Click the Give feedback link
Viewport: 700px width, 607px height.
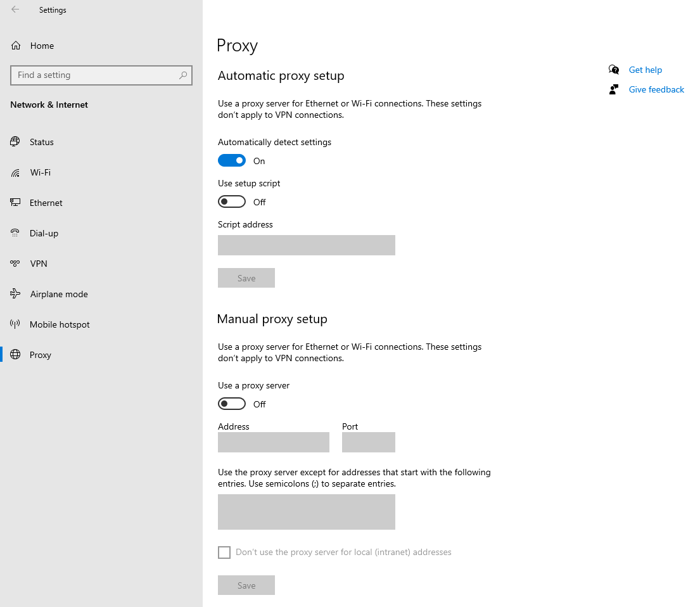coord(656,89)
